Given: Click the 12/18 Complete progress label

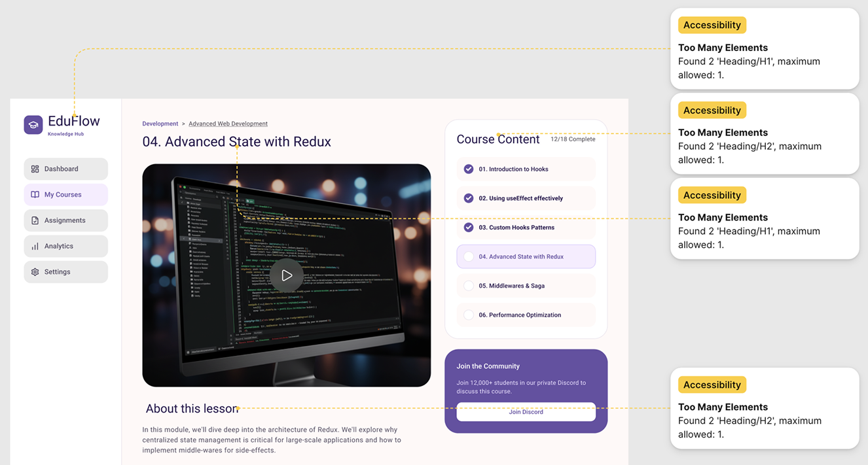Looking at the screenshot, I should (573, 139).
